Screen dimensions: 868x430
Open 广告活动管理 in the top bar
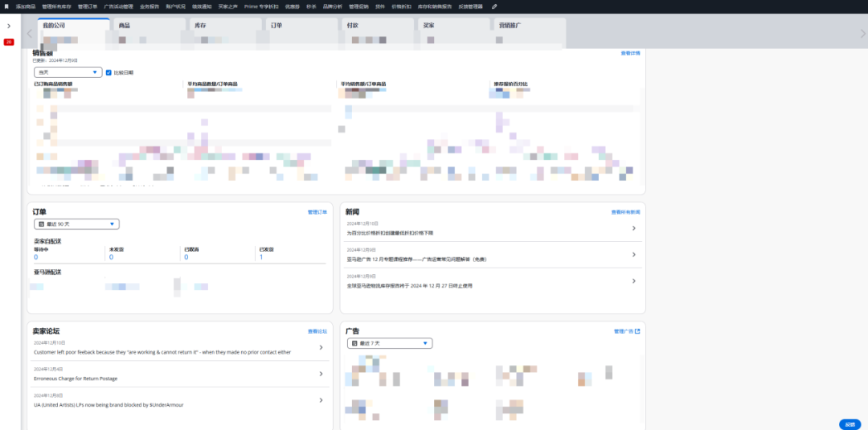118,6
